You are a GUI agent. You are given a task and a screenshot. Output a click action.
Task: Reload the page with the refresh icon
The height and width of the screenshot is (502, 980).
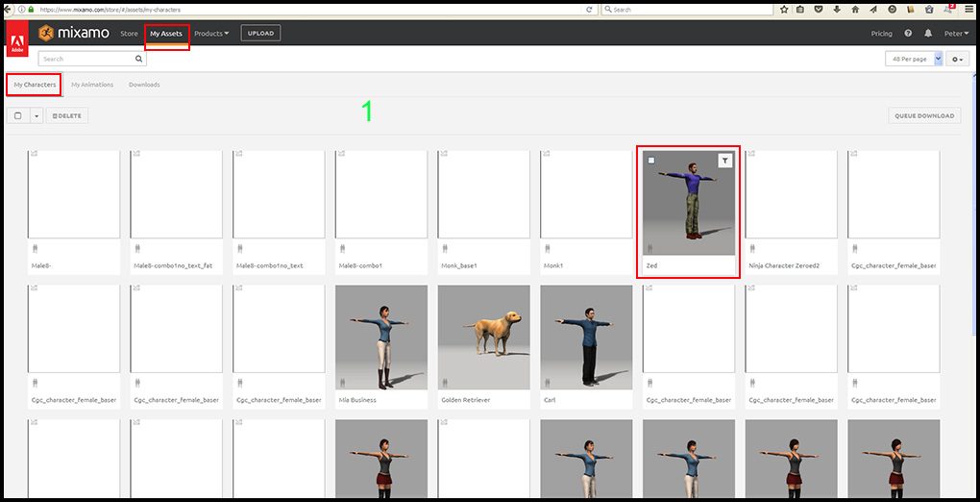589,10
